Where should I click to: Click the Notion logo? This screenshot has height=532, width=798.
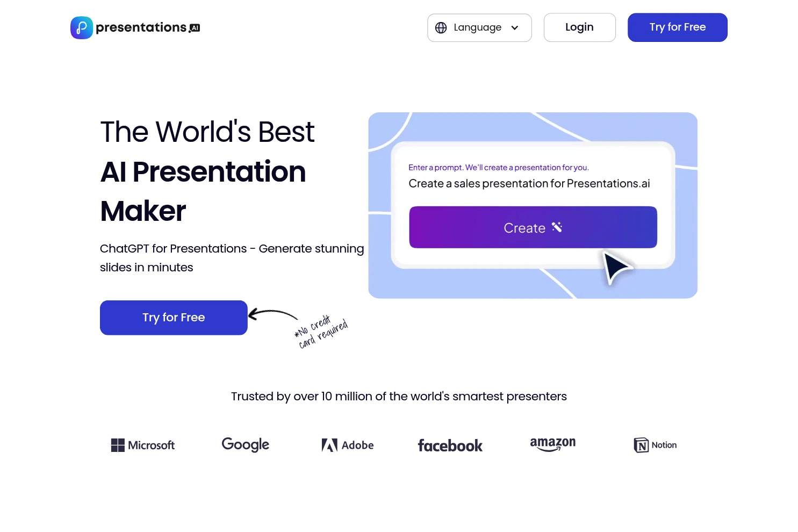[655, 445]
